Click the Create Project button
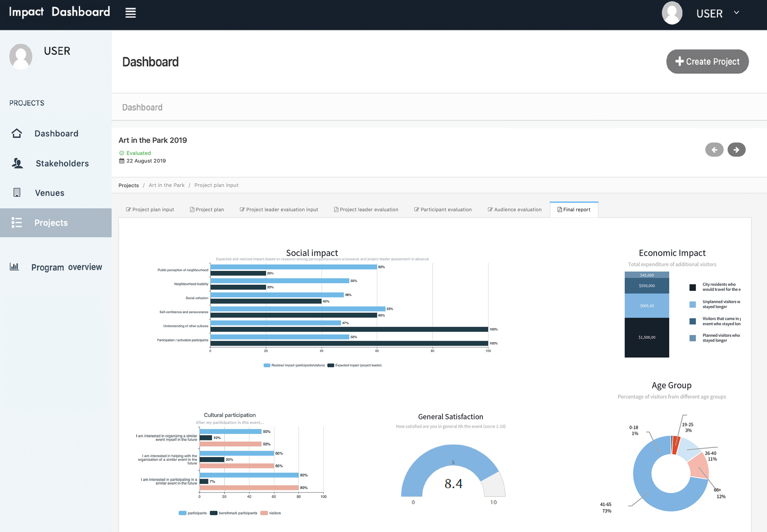Image resolution: width=767 pixels, height=532 pixels. coord(707,61)
